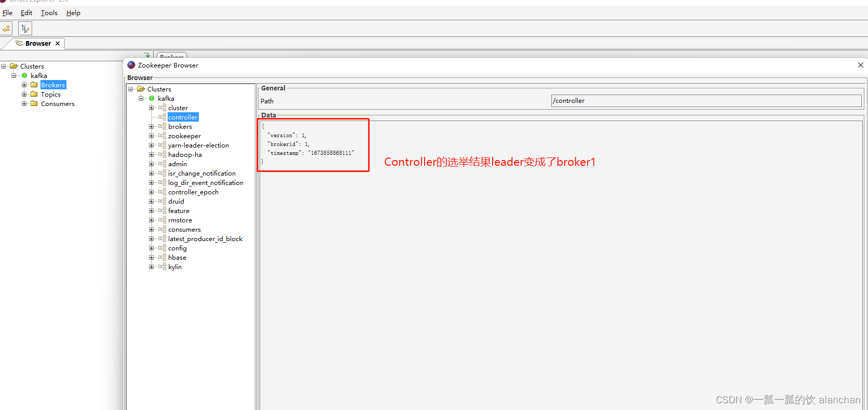Click the green kafka status dot in main window
This screenshot has height=410, width=868.
click(x=24, y=75)
